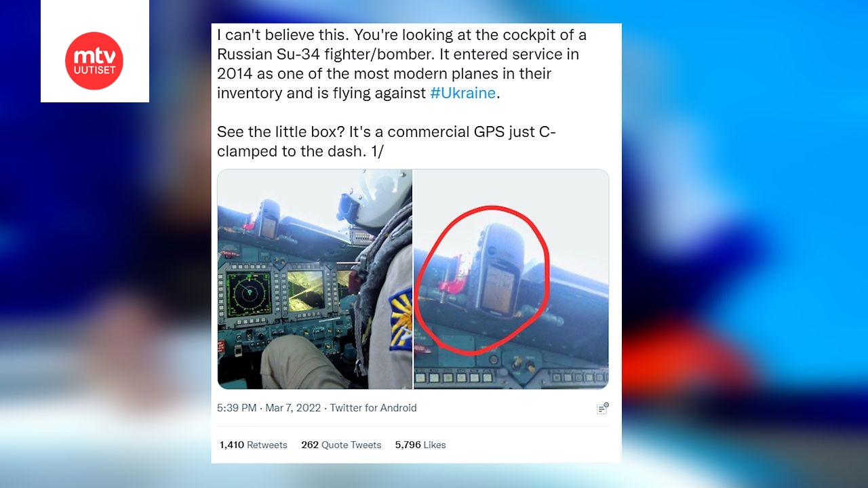Click the MTV Uutiset logo
This screenshot has height=488, width=868.
pos(94,61)
